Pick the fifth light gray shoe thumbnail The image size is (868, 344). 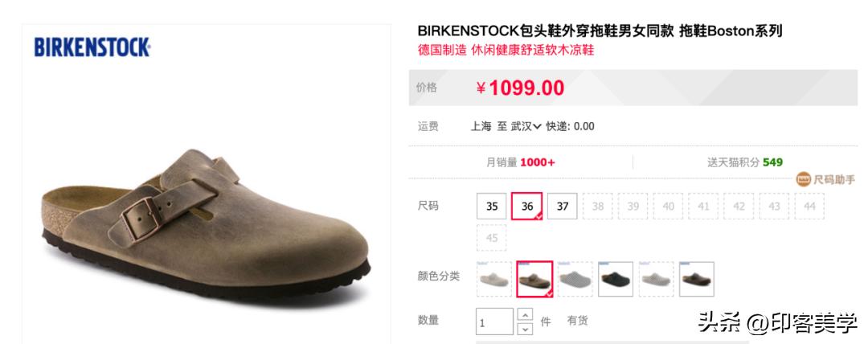(x=656, y=279)
